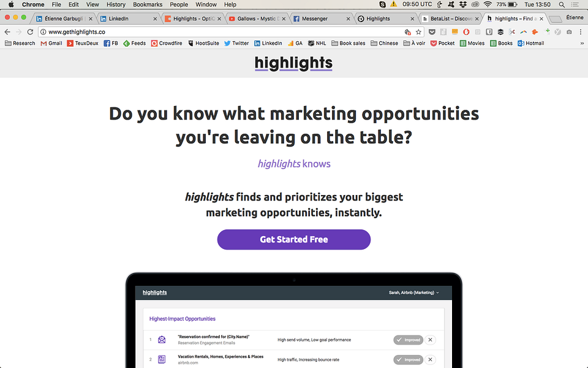Open the Pocket extension icon in toolbar
Image resolution: width=588 pixels, height=368 pixels.
click(432, 32)
